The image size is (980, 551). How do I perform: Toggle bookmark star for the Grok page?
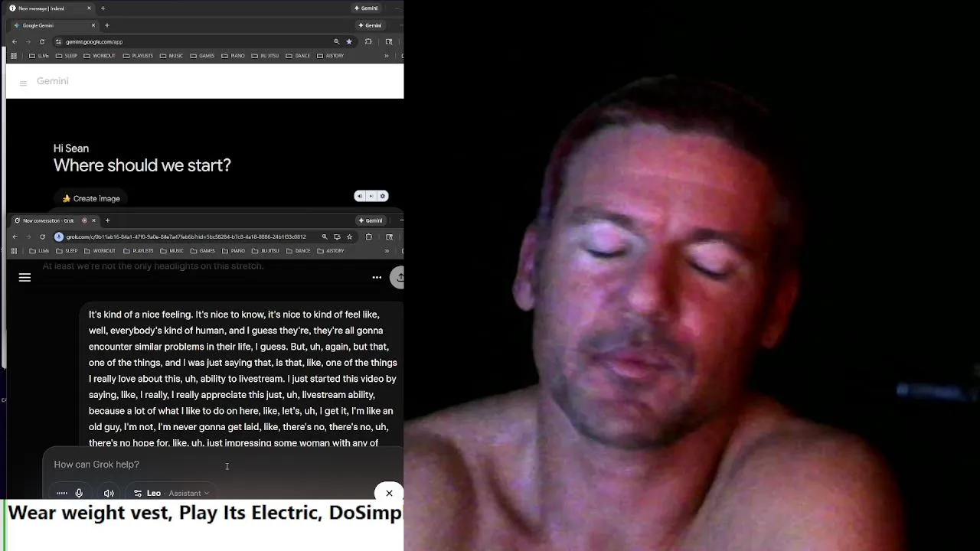[349, 236]
